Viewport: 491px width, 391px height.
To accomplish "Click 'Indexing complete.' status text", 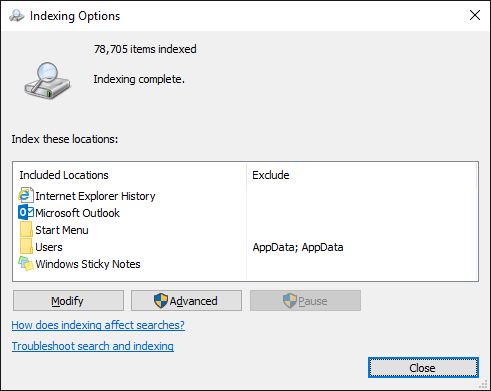I will click(139, 79).
